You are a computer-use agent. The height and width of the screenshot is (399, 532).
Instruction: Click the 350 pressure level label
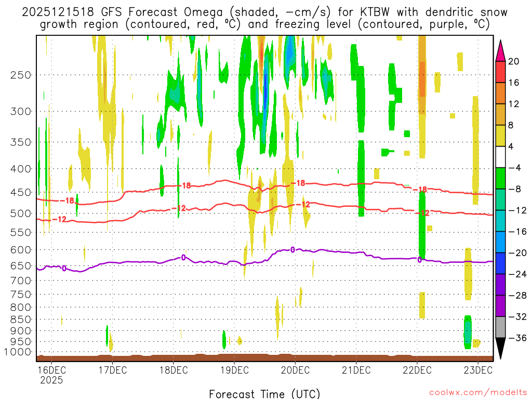(x=21, y=142)
